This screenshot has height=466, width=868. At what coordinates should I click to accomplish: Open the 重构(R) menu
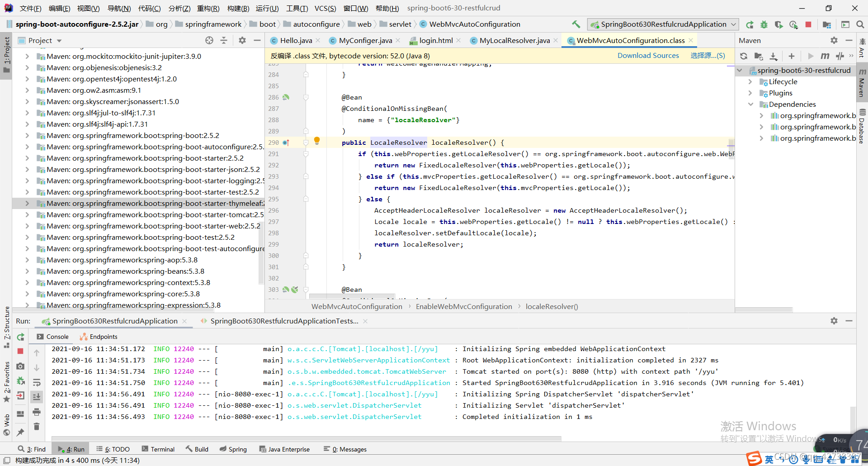coord(208,8)
